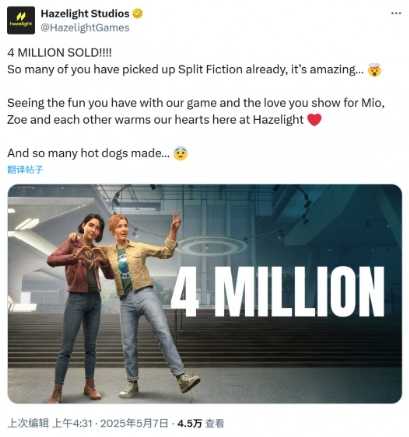Click the gold verified badge

click(x=137, y=14)
